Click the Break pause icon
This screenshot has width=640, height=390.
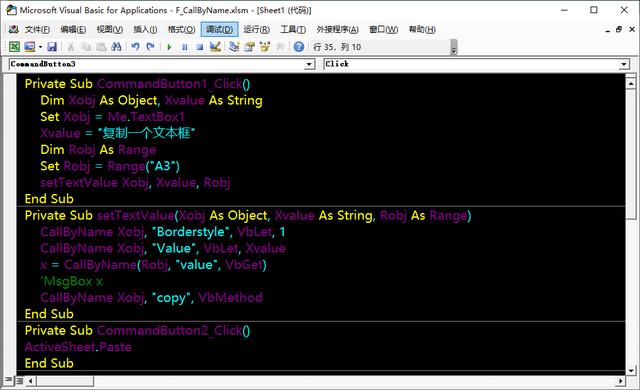(184, 47)
